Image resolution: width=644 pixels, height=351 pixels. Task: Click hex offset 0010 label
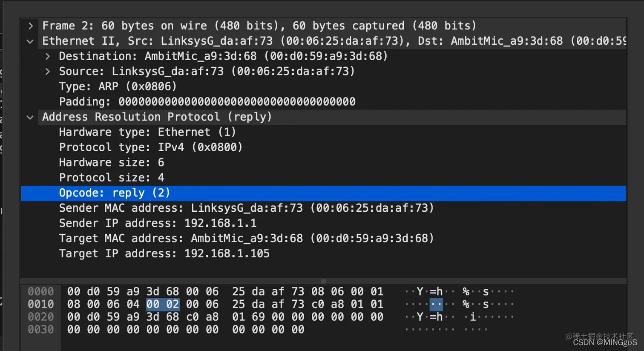click(x=41, y=305)
